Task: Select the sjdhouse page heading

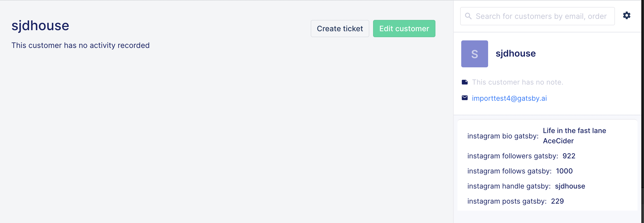Action: point(40,26)
